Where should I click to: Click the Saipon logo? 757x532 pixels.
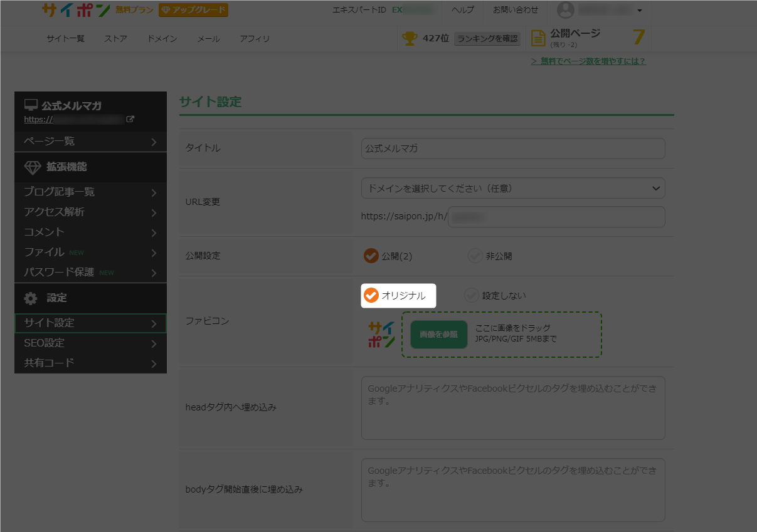tap(76, 10)
